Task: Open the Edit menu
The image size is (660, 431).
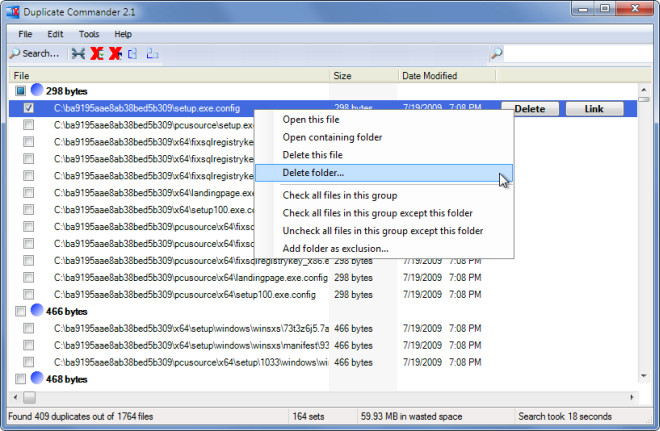Action: click(x=55, y=34)
